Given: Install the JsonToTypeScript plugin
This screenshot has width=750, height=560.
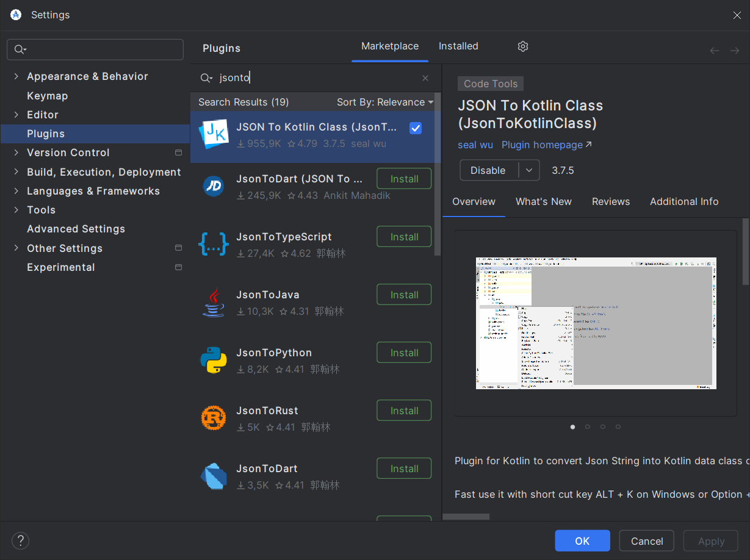Looking at the screenshot, I should (x=404, y=237).
